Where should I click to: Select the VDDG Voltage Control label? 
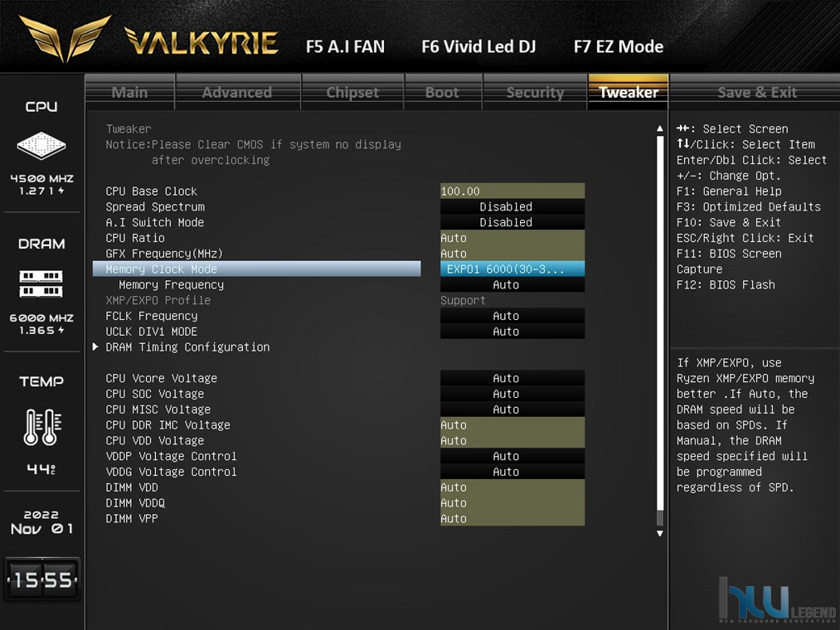pos(172,472)
